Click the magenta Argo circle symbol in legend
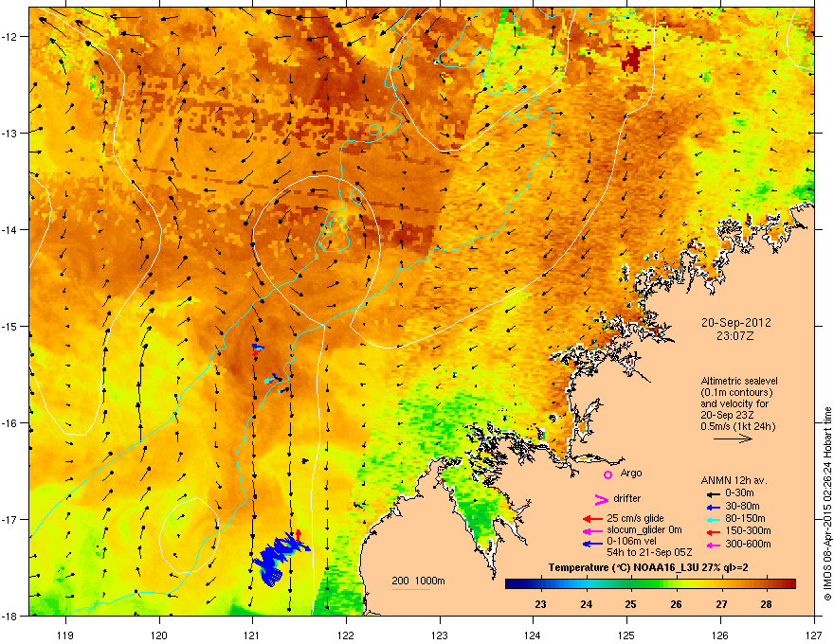The height and width of the screenshot is (644, 834). 607,474
